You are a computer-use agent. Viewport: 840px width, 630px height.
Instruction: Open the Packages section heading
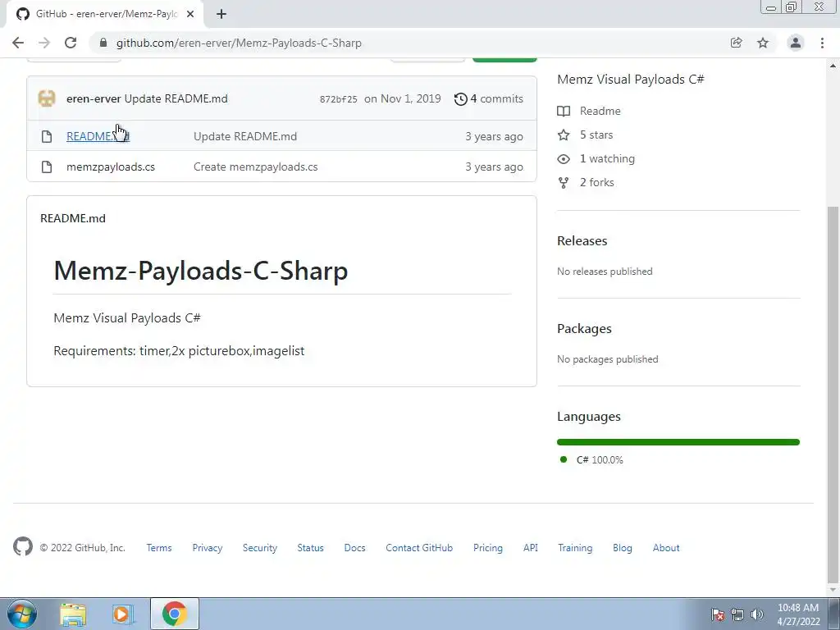(584, 328)
